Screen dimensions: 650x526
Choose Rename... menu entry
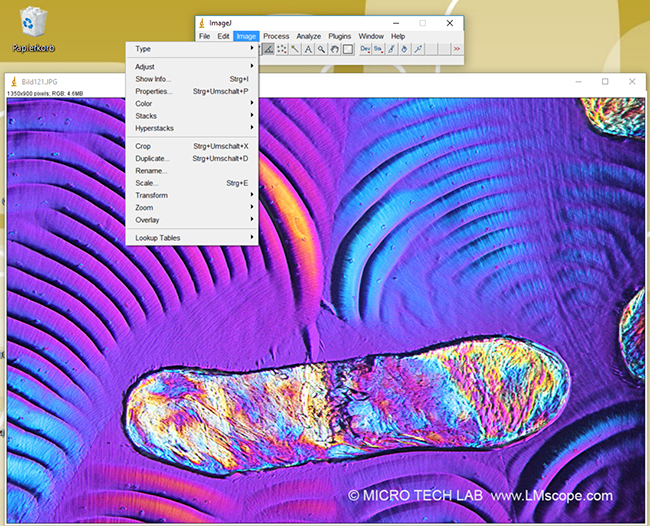pos(192,171)
